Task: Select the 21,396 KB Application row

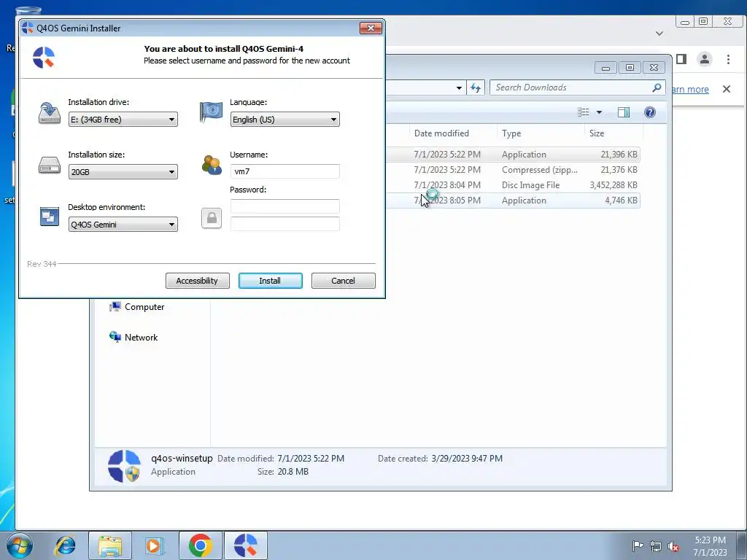Action: tap(513, 155)
